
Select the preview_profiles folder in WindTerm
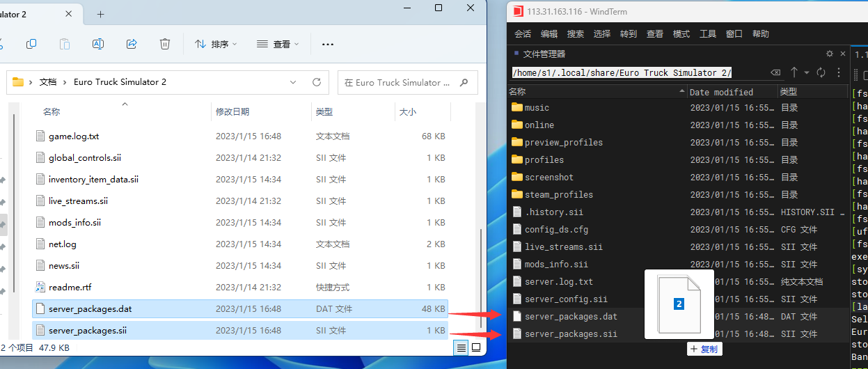(677, 143)
